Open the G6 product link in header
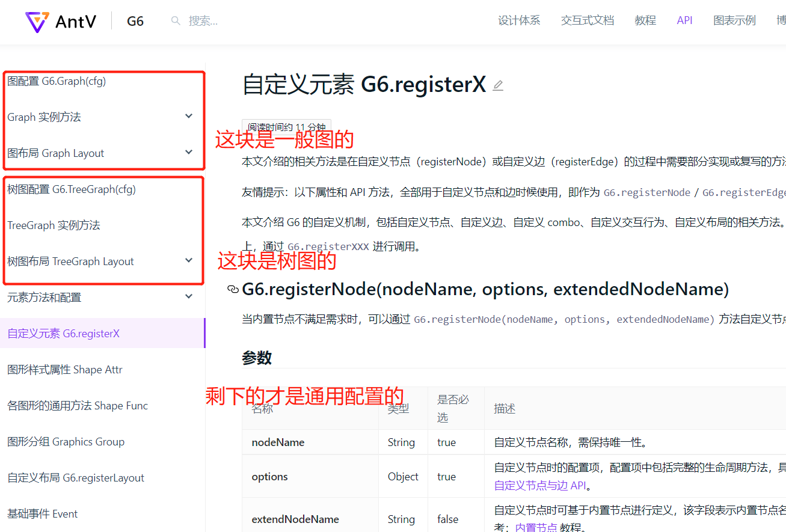The image size is (786, 532). tap(135, 21)
